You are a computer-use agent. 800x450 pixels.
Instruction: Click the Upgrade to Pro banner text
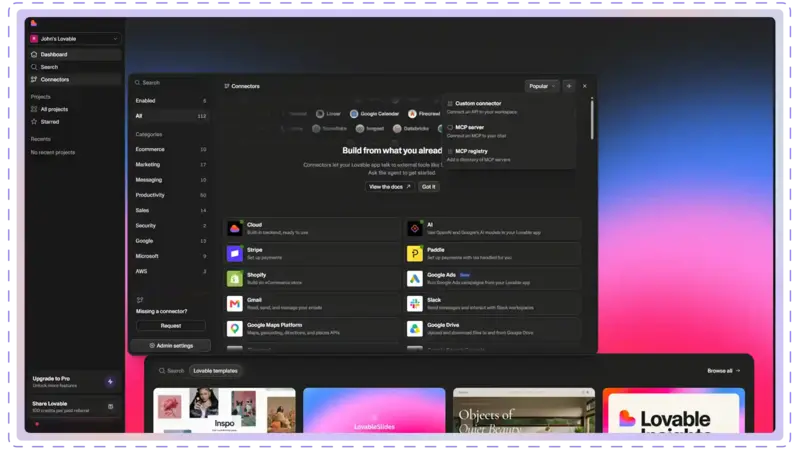tap(54, 382)
